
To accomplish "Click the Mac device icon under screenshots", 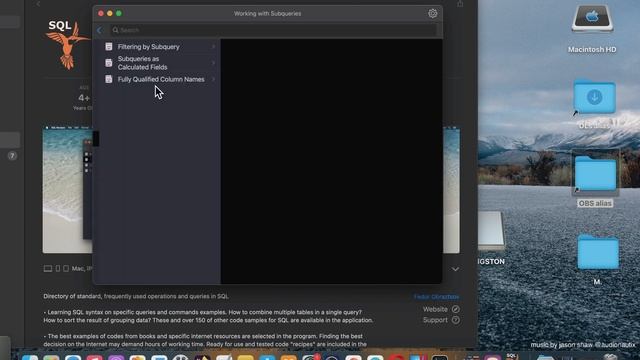I will (48, 269).
